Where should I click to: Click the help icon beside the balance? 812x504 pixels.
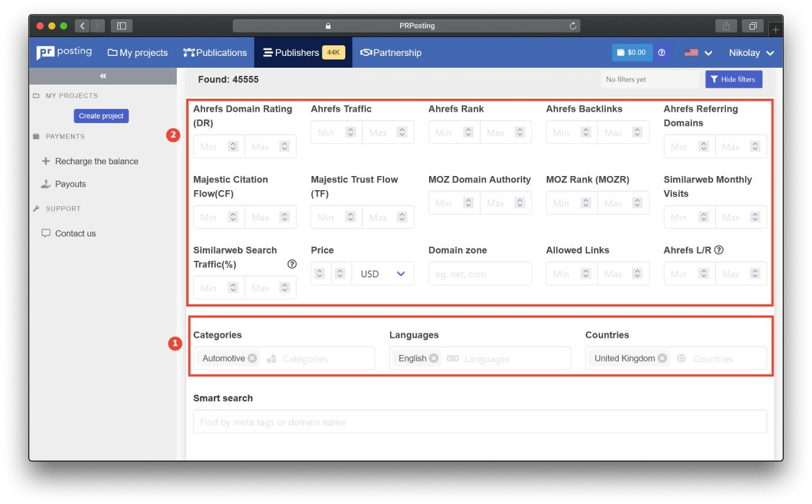(662, 52)
